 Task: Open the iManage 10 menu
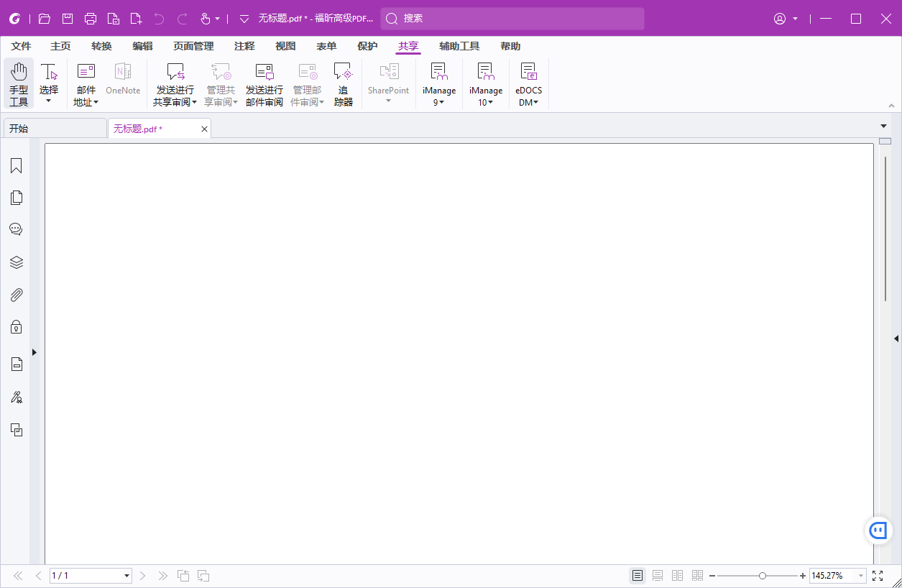486,83
